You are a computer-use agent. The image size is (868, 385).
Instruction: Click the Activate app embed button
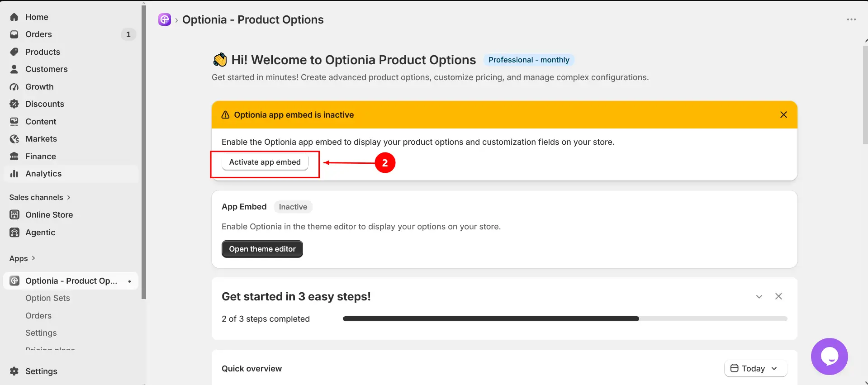265,162
